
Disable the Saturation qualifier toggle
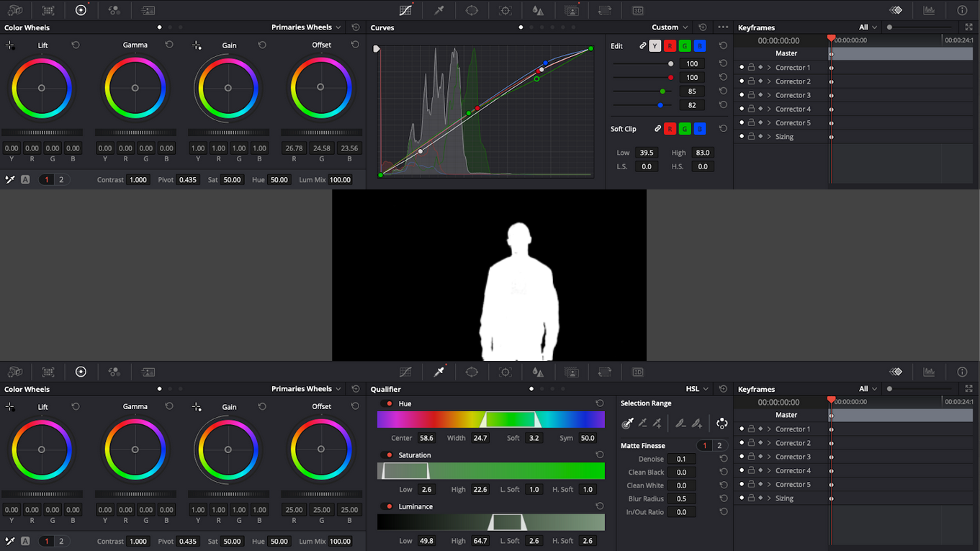point(388,455)
